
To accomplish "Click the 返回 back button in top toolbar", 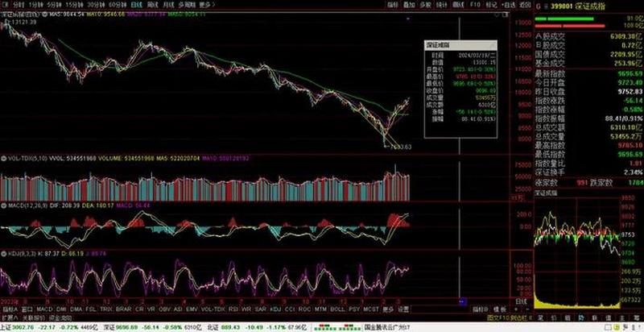I will (x=525, y=5).
